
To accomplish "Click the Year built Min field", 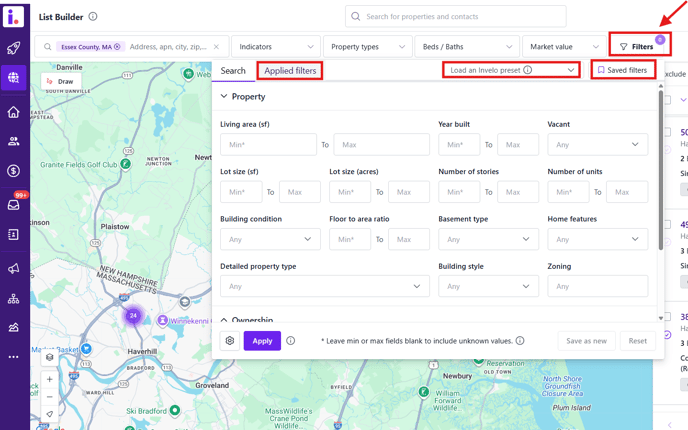I will click(x=458, y=145).
